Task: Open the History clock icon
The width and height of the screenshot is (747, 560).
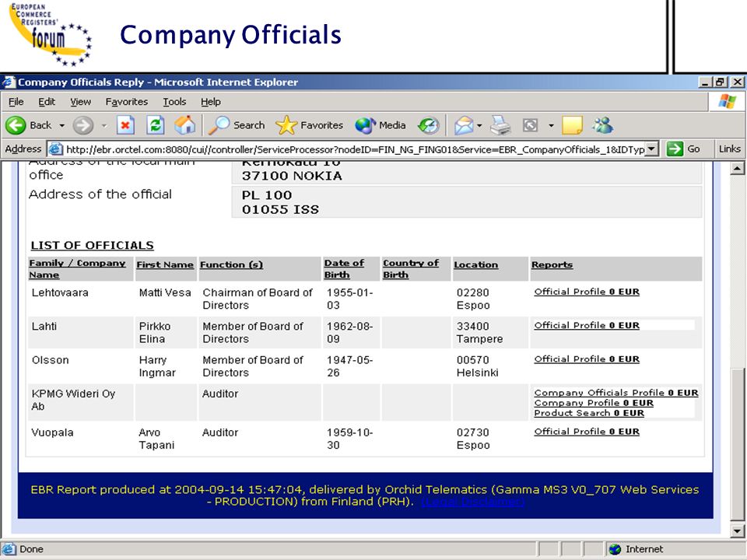Action: [x=428, y=126]
